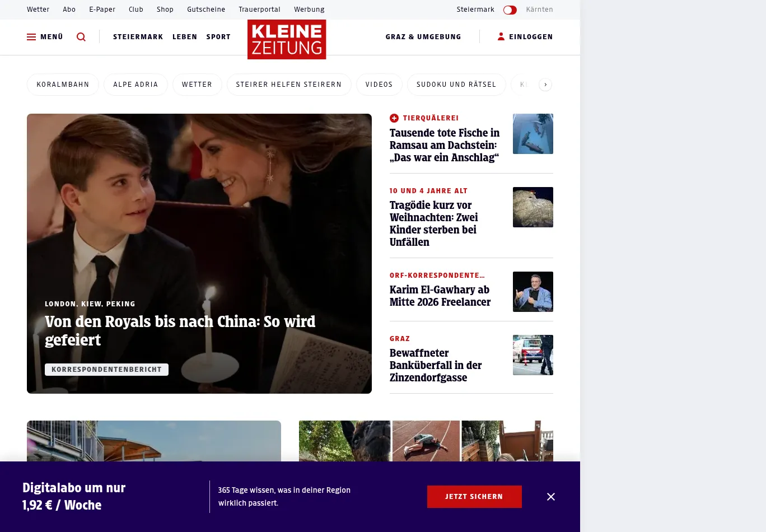
Task: Open the E-Paper link in top bar
Action: [x=102, y=10]
